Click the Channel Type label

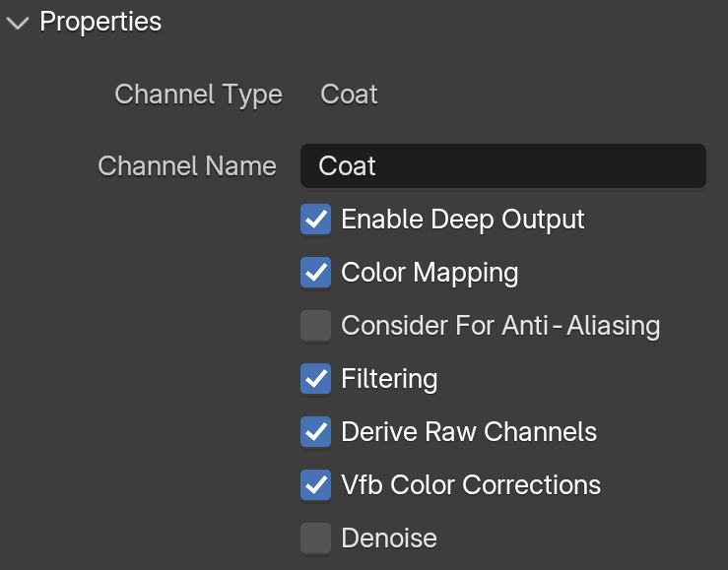pos(198,95)
